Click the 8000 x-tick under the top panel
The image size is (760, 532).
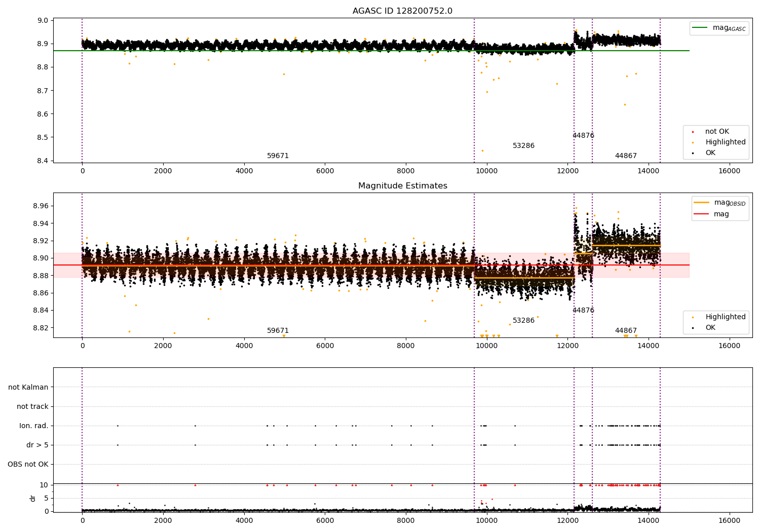(x=406, y=171)
